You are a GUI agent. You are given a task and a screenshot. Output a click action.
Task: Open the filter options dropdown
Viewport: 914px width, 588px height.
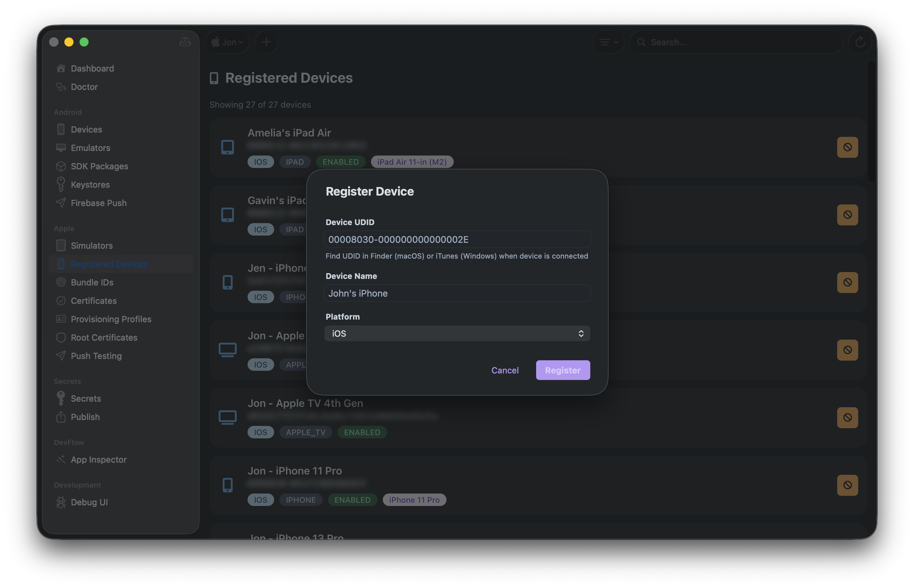click(608, 42)
